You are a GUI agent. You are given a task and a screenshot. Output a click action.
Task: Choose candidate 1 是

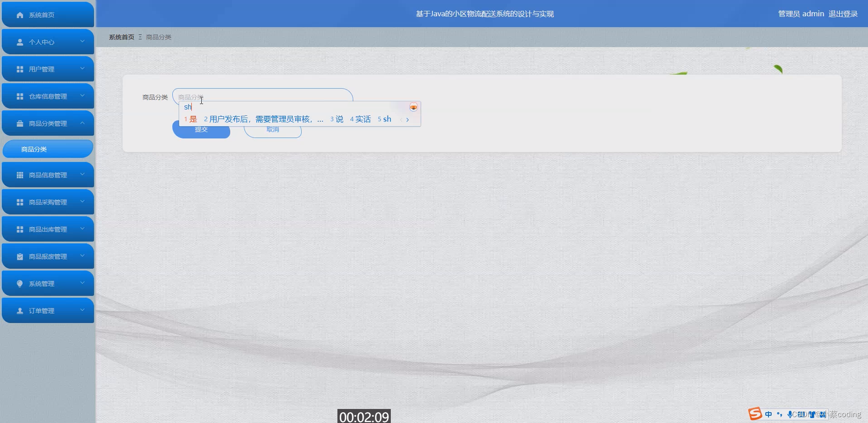click(191, 119)
